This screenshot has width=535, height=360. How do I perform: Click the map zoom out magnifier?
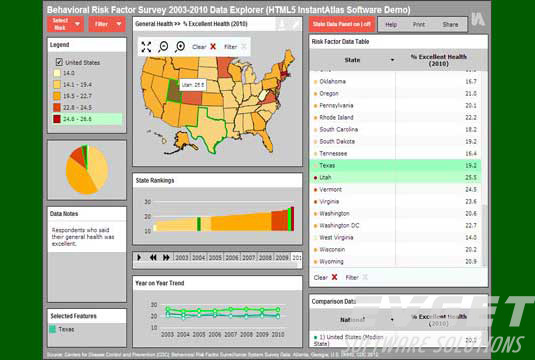point(163,46)
